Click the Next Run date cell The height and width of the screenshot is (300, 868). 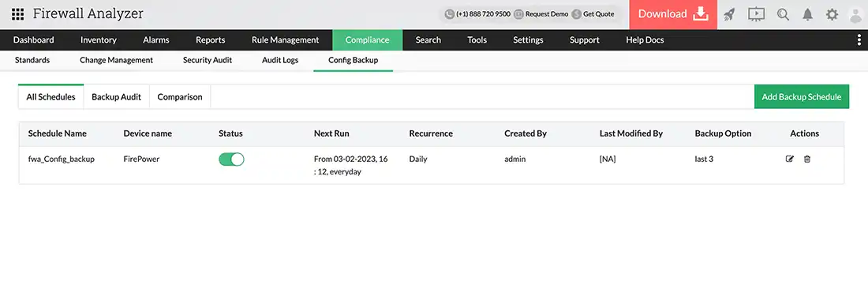[351, 166]
